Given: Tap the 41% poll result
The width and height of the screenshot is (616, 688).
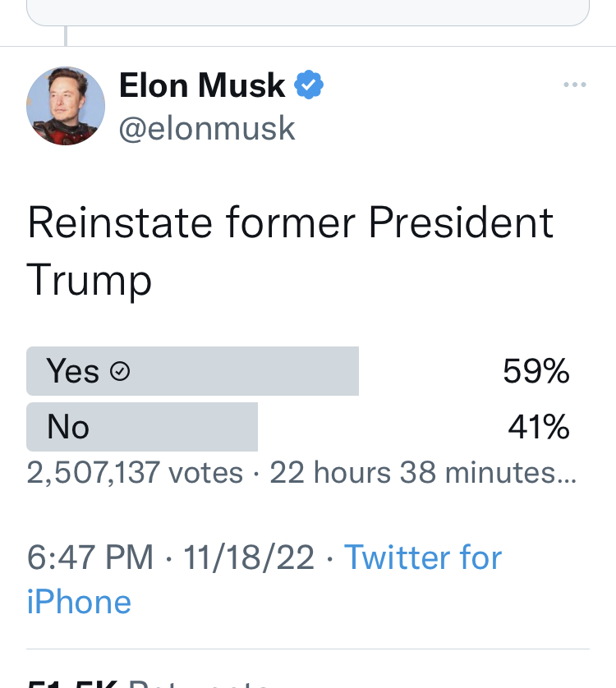Looking at the screenshot, I should 538,427.
